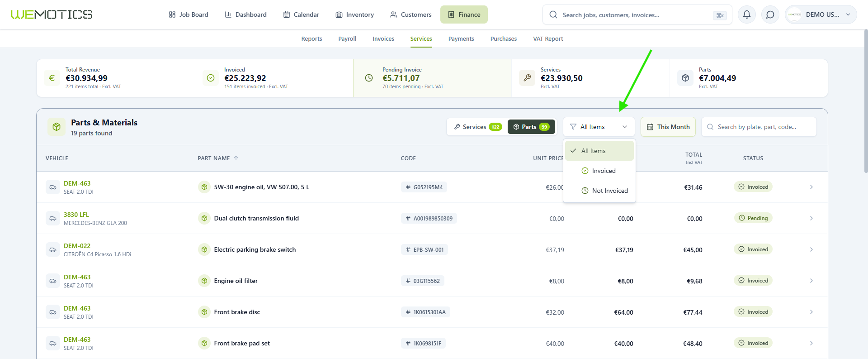Click the Parts & Materials box icon
This screenshot has width=868, height=359.
[57, 127]
